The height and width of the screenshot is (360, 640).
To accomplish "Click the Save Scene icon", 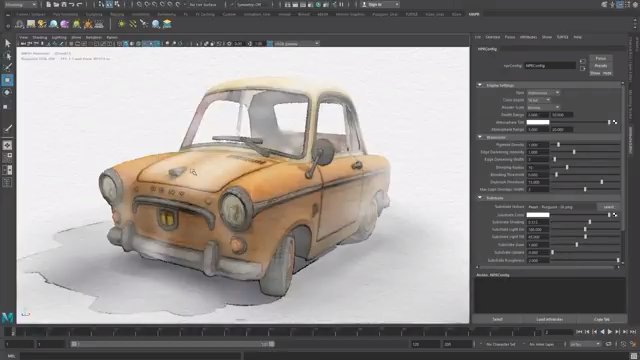I will (x=64, y=4).
